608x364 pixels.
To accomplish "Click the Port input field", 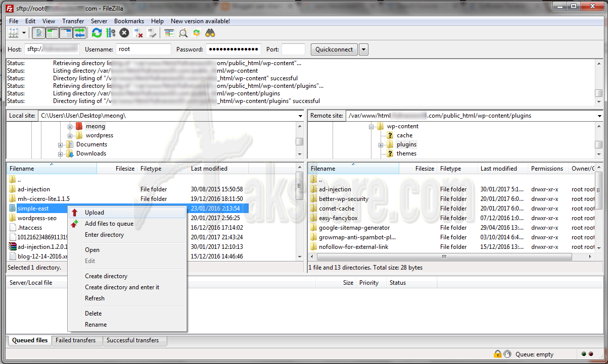I will (x=293, y=49).
